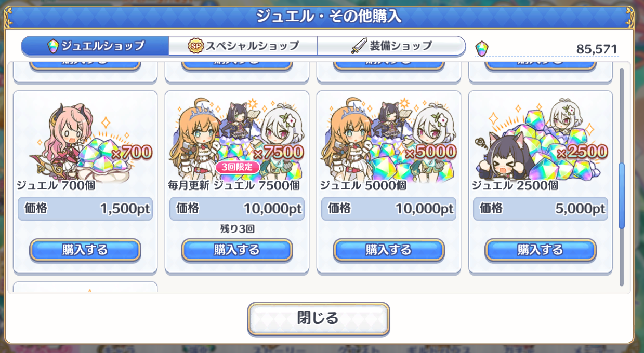644x353 pixels.
Task: Click the SP coin icon on the Special Shop tab
Action: pos(195,46)
